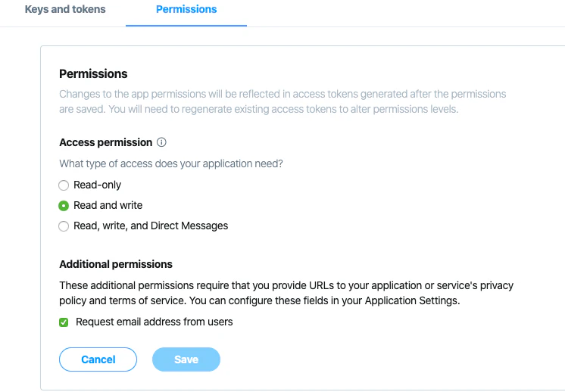This screenshot has width=565, height=392.
Task: Switch to the Keys and tokens tab
Action: 65,9
